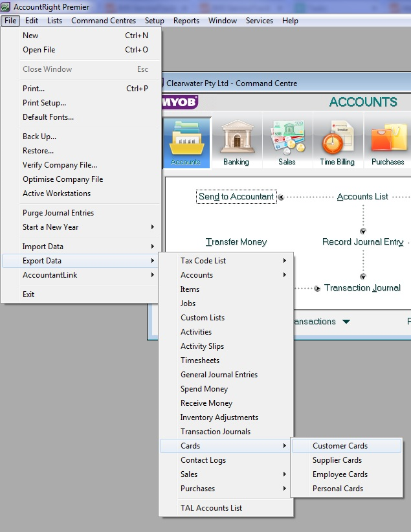Select Transaction Journals export entry
Screen dimensions: 411x532
click(226, 432)
